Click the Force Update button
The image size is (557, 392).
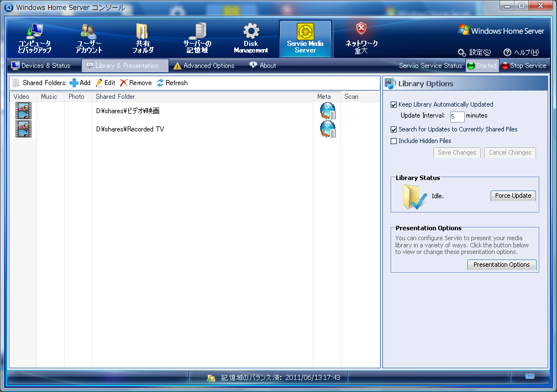(513, 195)
